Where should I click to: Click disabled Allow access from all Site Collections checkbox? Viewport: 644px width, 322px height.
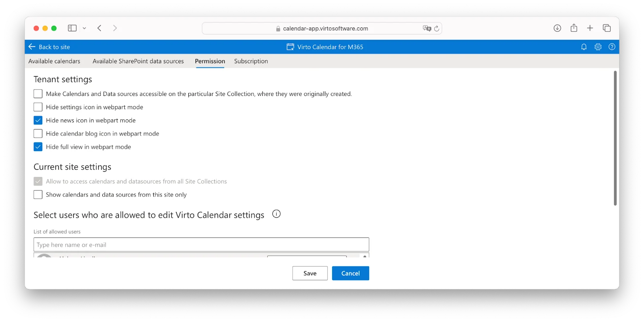(x=38, y=181)
